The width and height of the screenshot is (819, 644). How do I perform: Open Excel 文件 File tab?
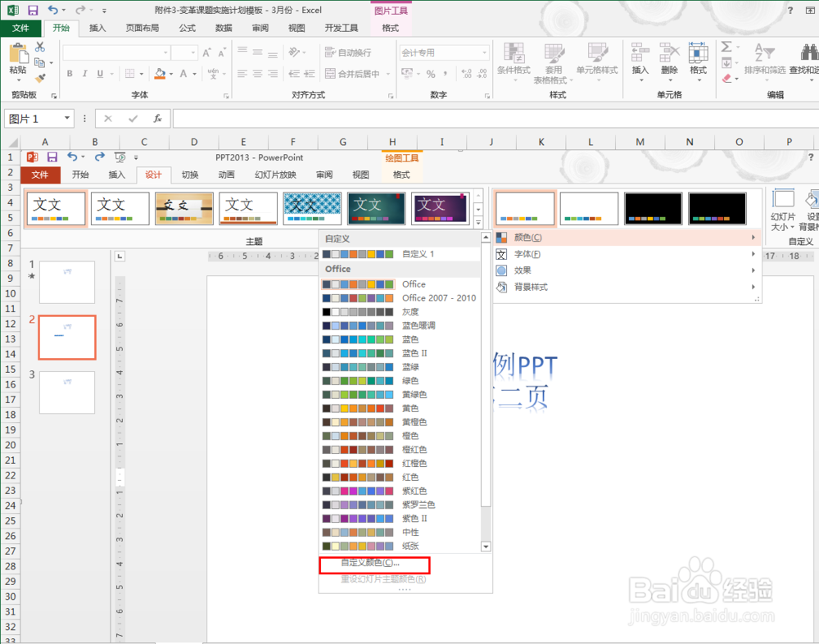tap(21, 28)
